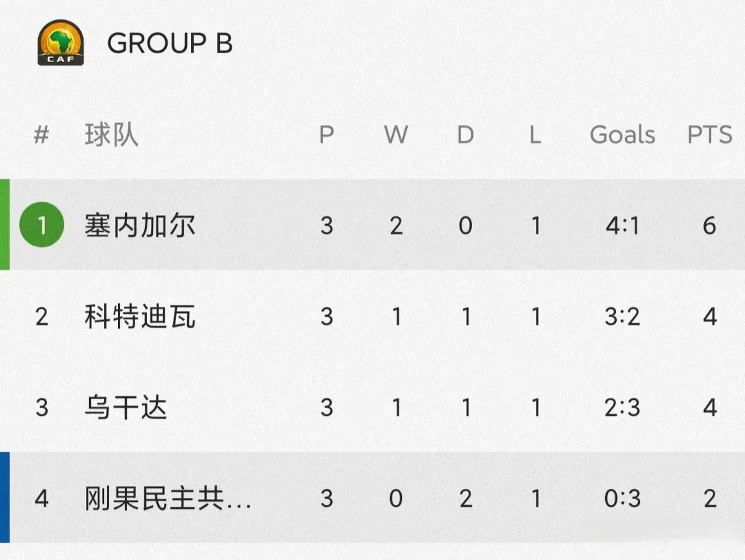Open the 乌干达 team name
Screen dimensions: 745x560
coord(126,407)
